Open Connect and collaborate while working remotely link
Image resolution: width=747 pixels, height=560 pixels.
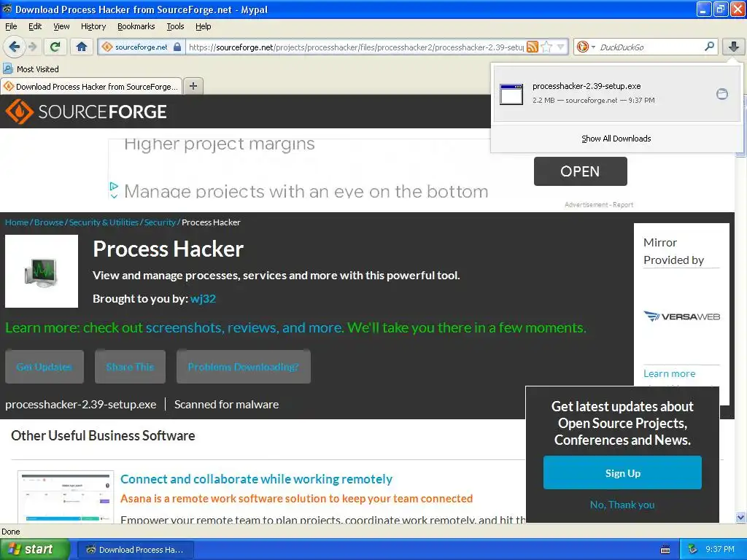click(x=256, y=479)
